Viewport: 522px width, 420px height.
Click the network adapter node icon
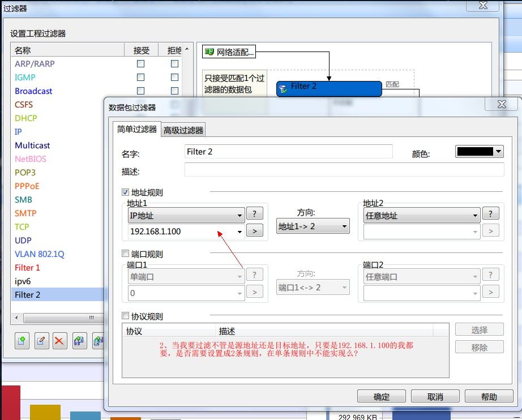coord(209,53)
